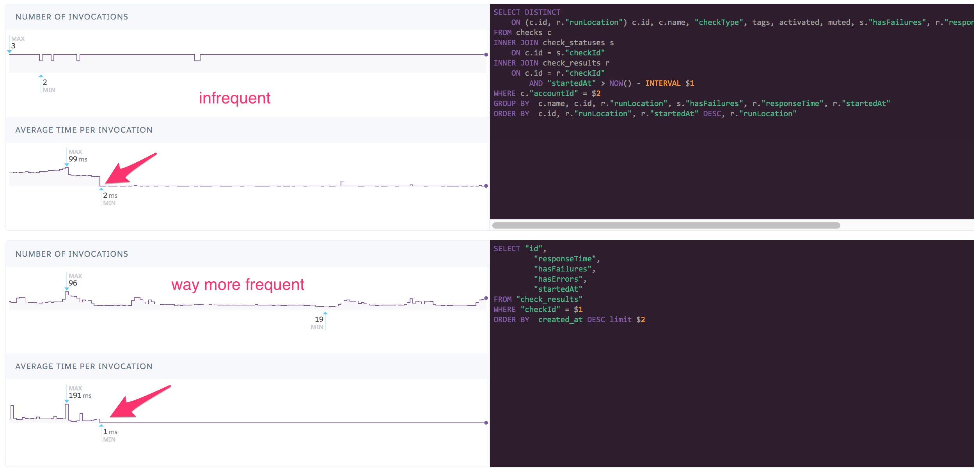Viewport: 980px width, 472px height.
Task: Click the 'way more frequent' annotation label
Action: point(238,284)
